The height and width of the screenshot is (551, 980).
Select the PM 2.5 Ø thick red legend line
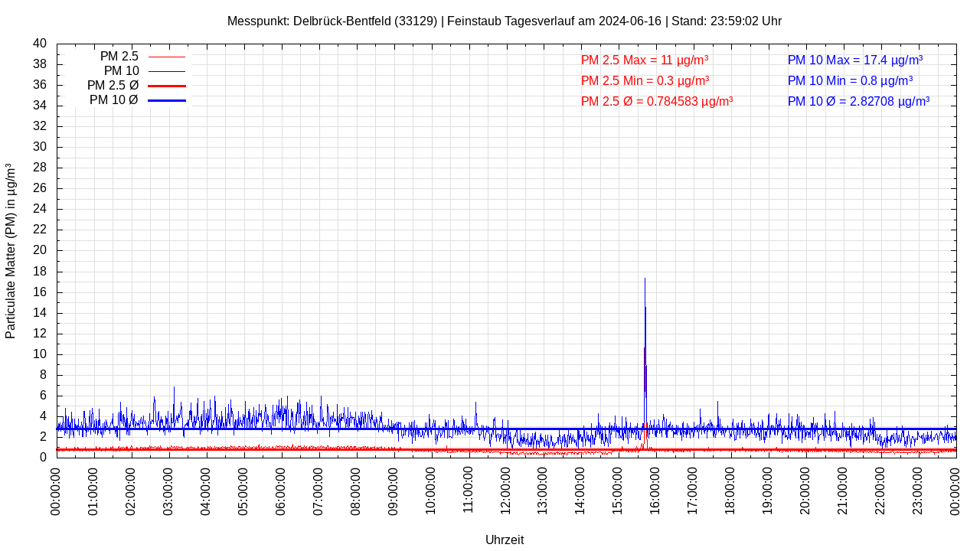pos(166,86)
